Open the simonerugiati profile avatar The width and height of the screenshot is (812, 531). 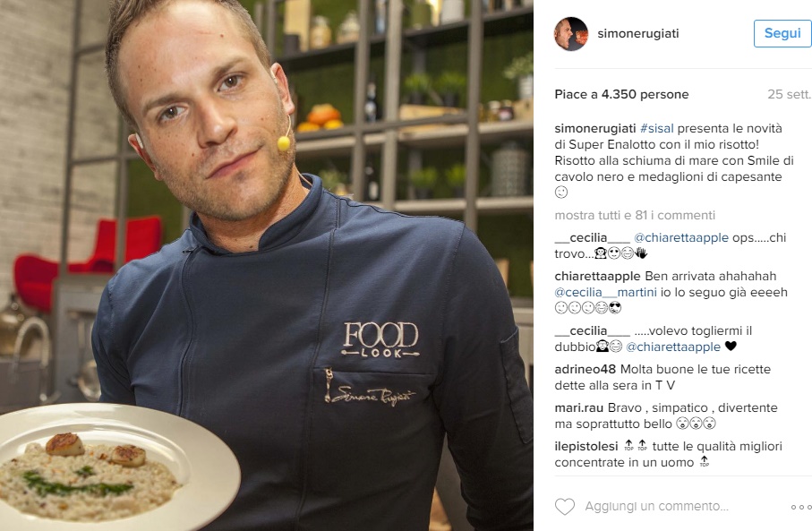[x=571, y=34]
